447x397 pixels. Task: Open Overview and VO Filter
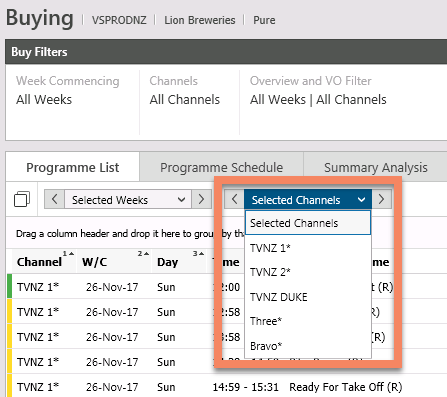318,90
